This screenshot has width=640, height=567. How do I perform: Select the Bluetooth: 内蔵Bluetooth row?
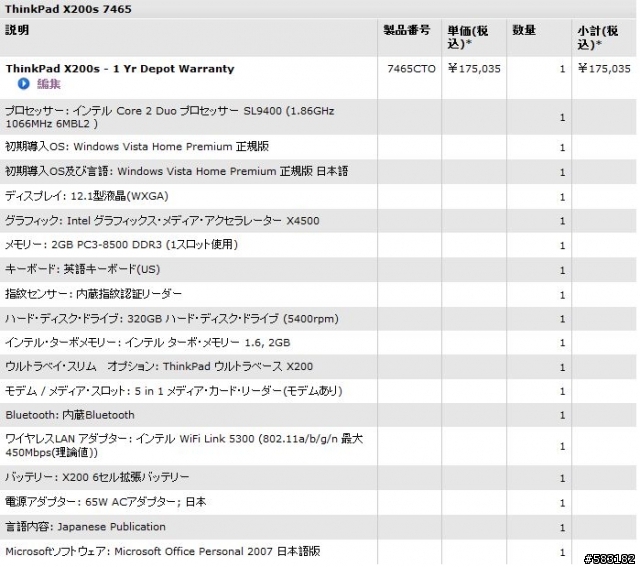click(x=318, y=415)
